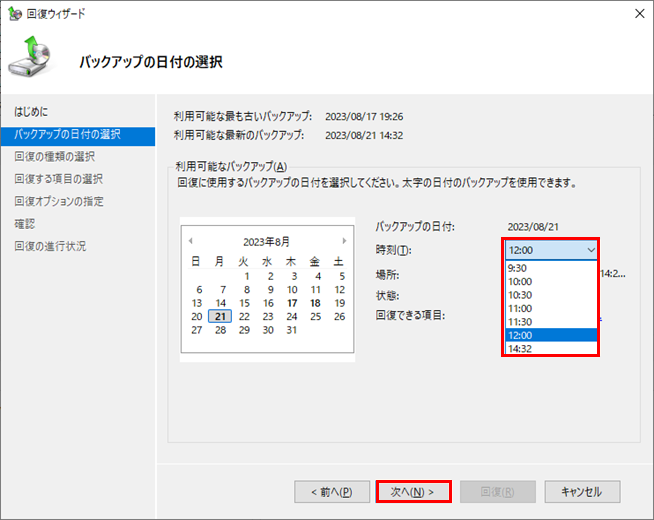Click the Previous (前へ) button
This screenshot has width=654, height=520.
point(332,492)
